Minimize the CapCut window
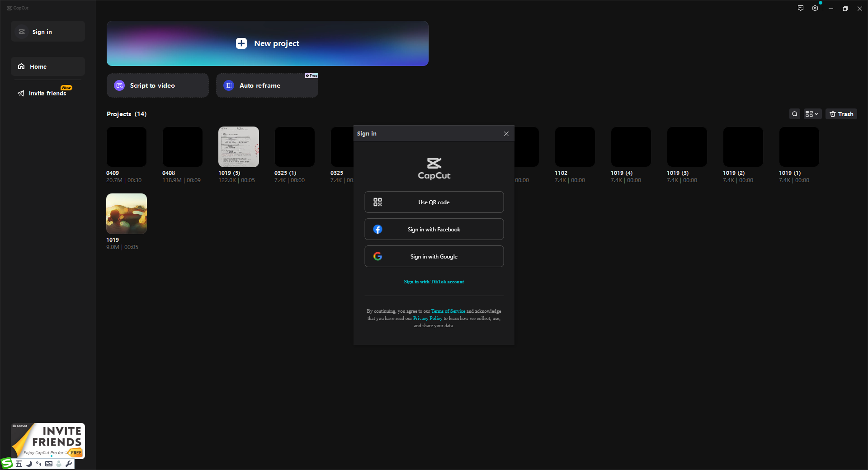The height and width of the screenshot is (470, 868). coord(831,9)
